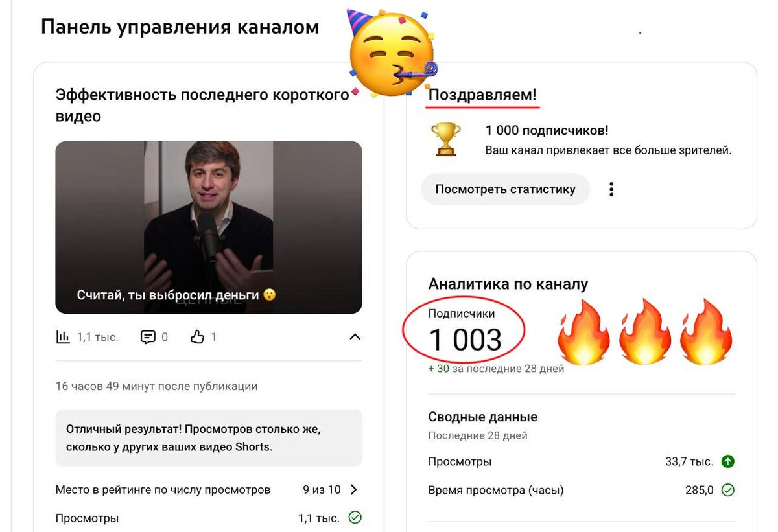Open the three-dot menu beside statistics button
778x532 pixels.
click(611, 189)
